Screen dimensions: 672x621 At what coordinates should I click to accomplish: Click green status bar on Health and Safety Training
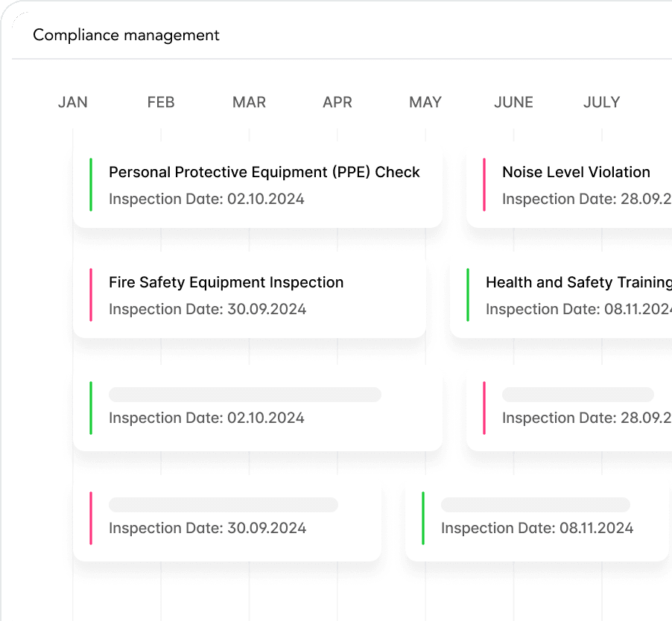[x=468, y=295]
